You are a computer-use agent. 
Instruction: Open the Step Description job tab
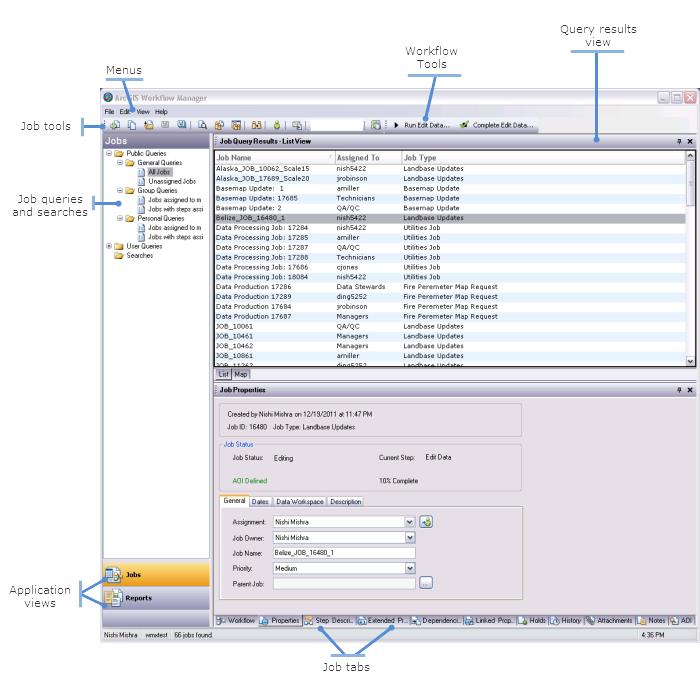[x=329, y=621]
